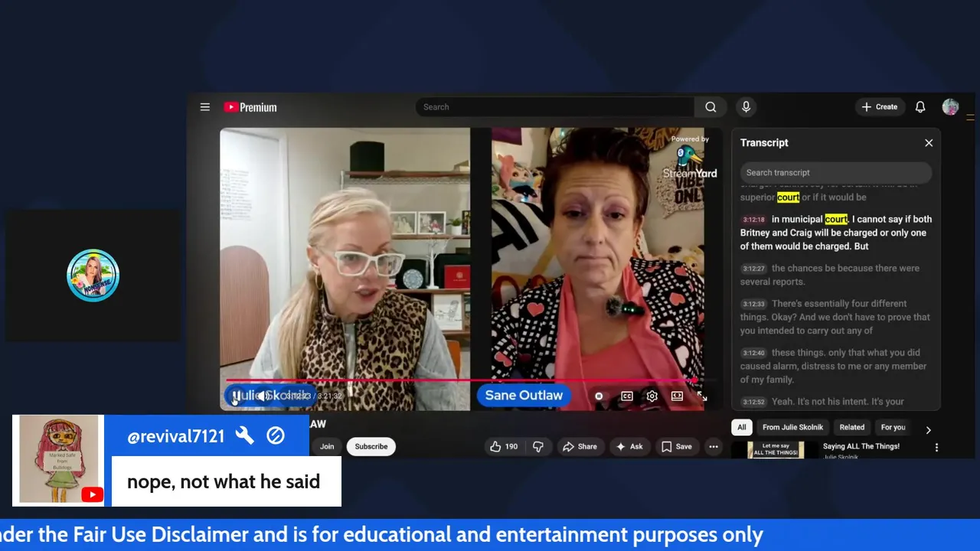Submit with the magnifier search button
Screen dimensions: 980x551
click(x=710, y=107)
